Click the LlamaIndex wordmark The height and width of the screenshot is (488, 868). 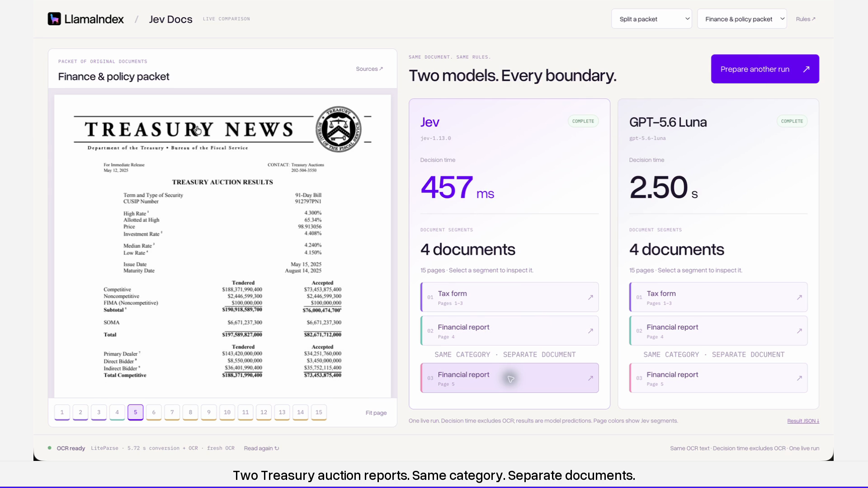[x=94, y=19]
